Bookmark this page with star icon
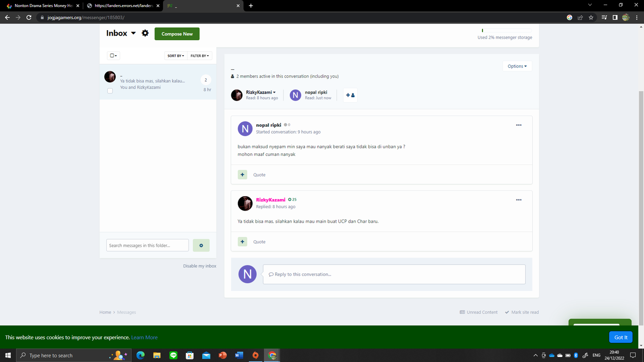 pyautogui.click(x=591, y=17)
